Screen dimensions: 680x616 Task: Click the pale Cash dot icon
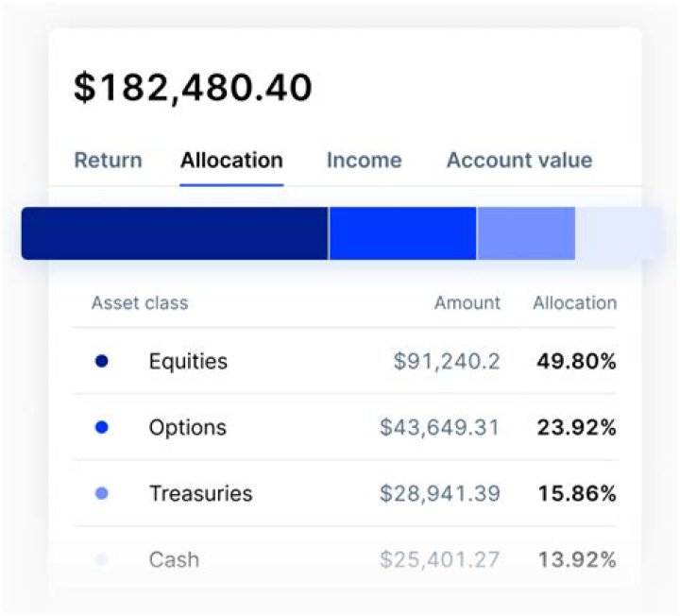102,559
